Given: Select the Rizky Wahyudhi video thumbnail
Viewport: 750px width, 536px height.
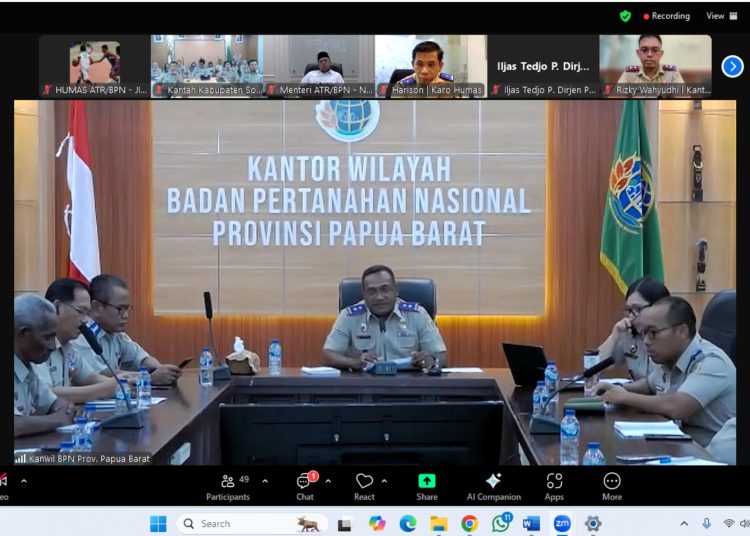Looking at the screenshot, I should (x=655, y=66).
